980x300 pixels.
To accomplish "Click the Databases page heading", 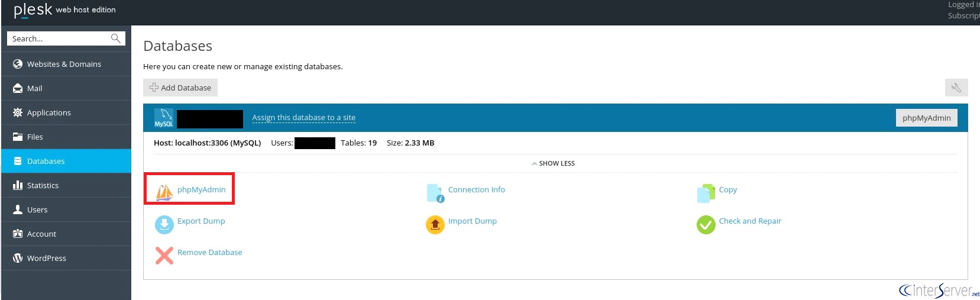I will (x=177, y=46).
